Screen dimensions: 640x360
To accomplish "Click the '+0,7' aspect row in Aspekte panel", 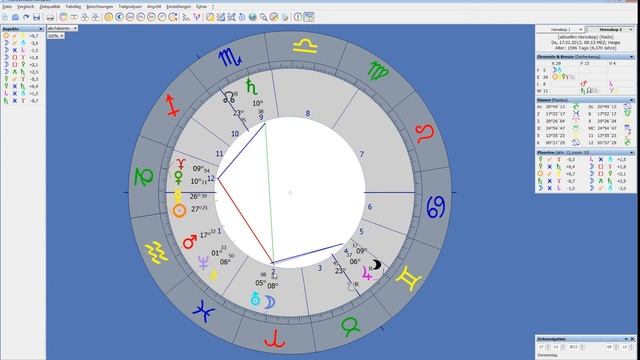I will point(20,36).
